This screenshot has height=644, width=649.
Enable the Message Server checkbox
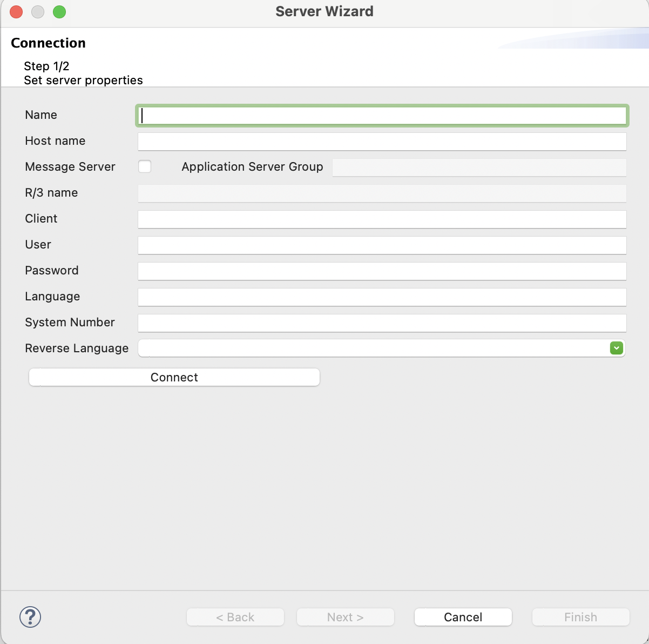[145, 166]
